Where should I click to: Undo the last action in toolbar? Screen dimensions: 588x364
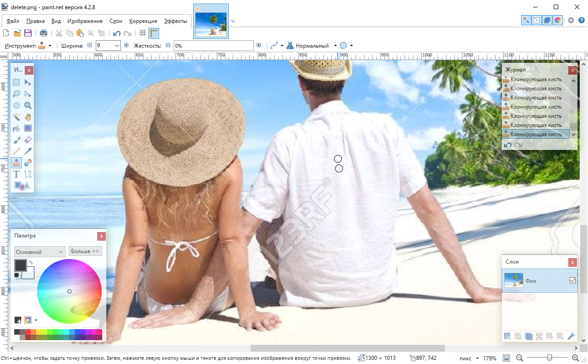[x=117, y=33]
